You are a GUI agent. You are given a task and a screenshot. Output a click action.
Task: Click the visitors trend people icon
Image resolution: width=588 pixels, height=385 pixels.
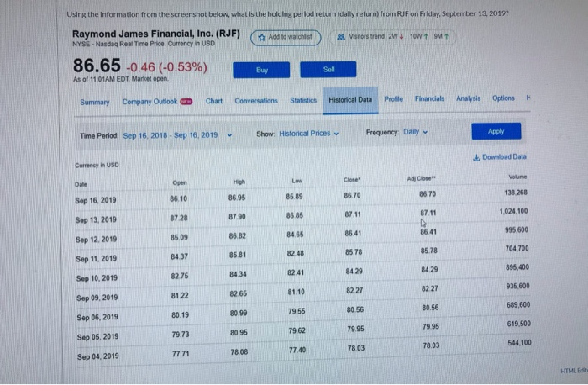[x=340, y=37]
